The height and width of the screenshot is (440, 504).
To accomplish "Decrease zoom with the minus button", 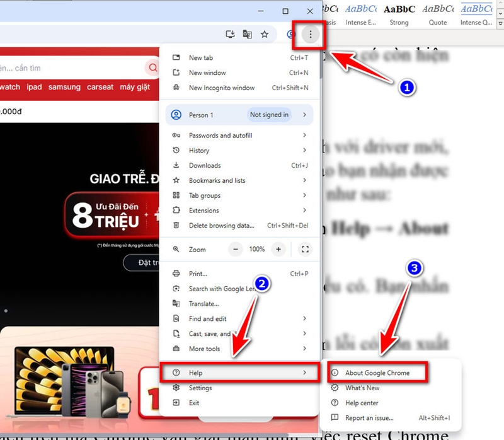I will (235, 249).
